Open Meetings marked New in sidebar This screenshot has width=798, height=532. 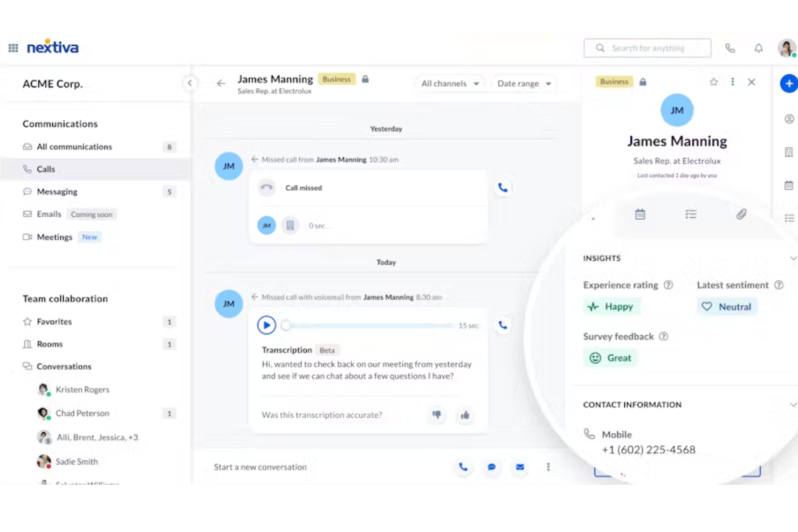coord(54,237)
